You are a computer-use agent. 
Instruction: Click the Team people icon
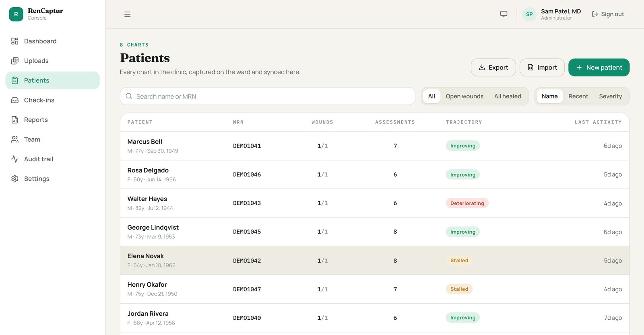click(x=15, y=140)
